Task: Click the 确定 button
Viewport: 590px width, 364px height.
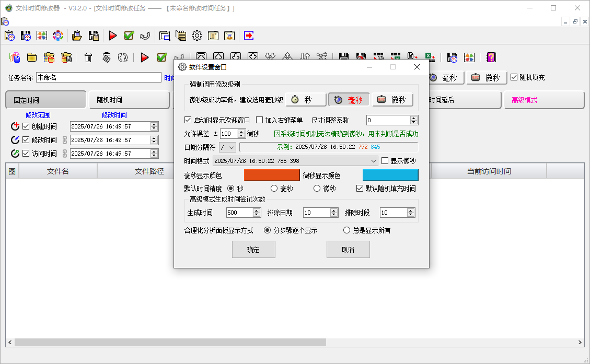Action: [253, 250]
